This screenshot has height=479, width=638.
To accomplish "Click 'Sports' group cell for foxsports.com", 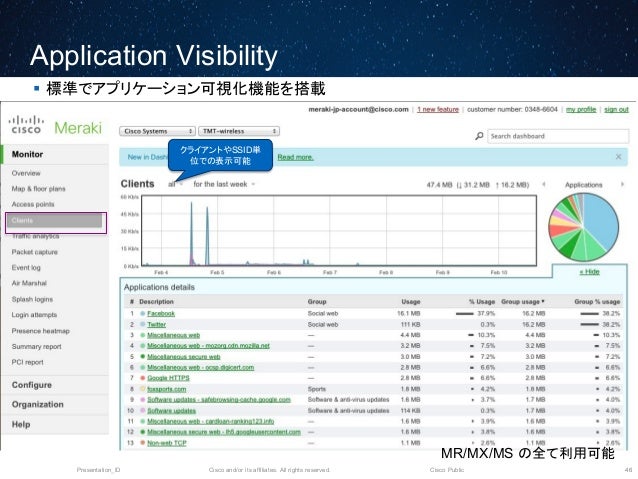I will coord(317,389).
